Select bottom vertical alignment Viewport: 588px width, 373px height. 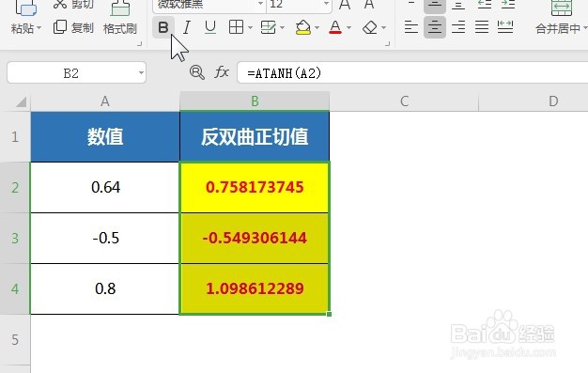coord(458,5)
